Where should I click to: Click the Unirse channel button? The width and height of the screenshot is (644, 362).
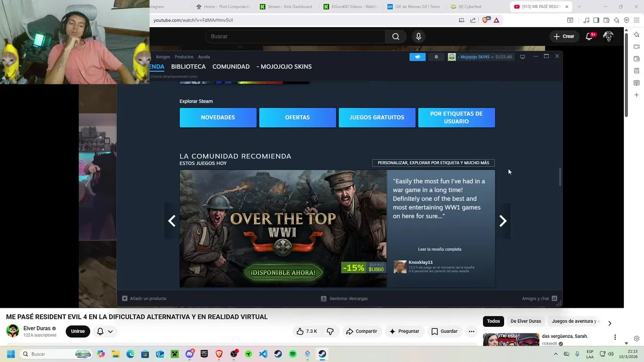point(78,331)
